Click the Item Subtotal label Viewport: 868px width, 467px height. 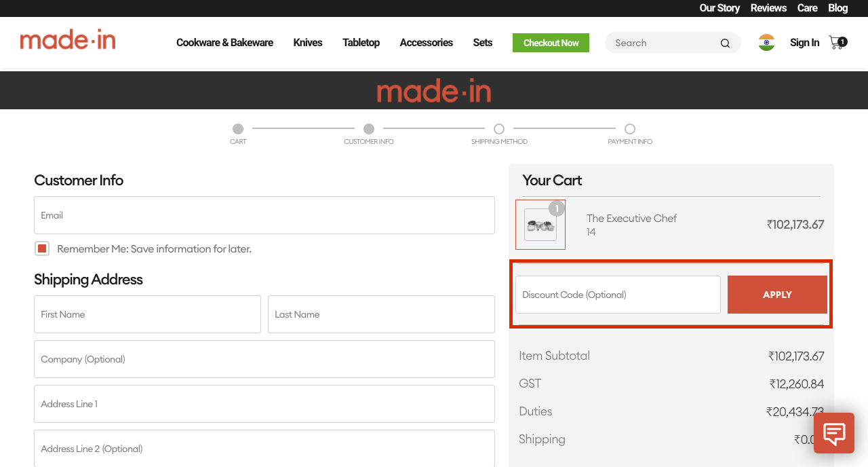pyautogui.click(x=554, y=356)
